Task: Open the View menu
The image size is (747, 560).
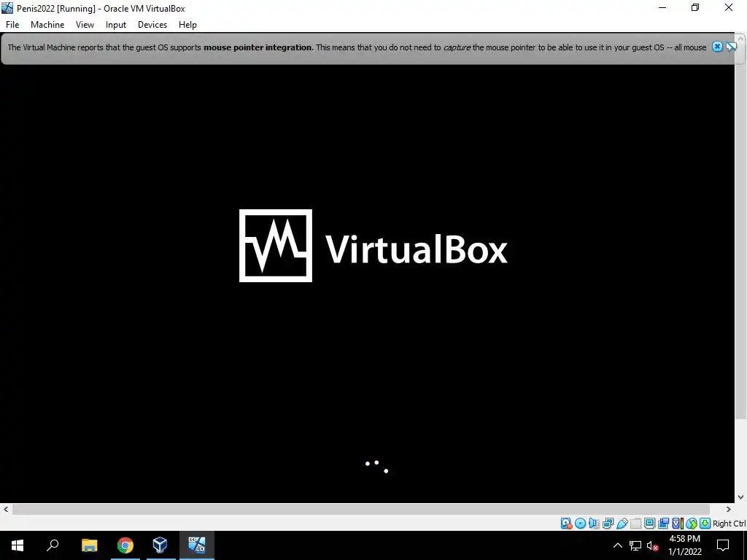Action: (85, 25)
